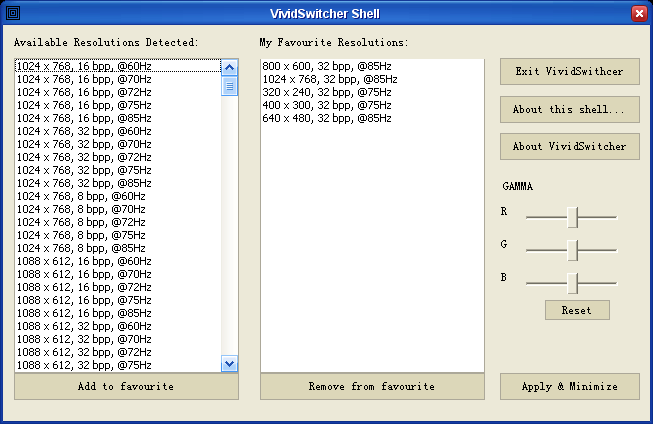
Task: Select 1024 x 768, 16 bpp, @70Hz
Action: tap(118, 79)
